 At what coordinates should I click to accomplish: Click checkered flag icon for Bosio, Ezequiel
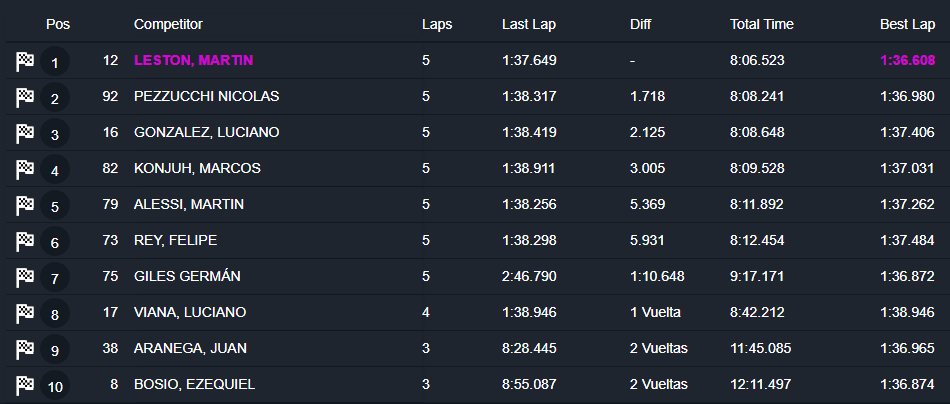(x=25, y=385)
